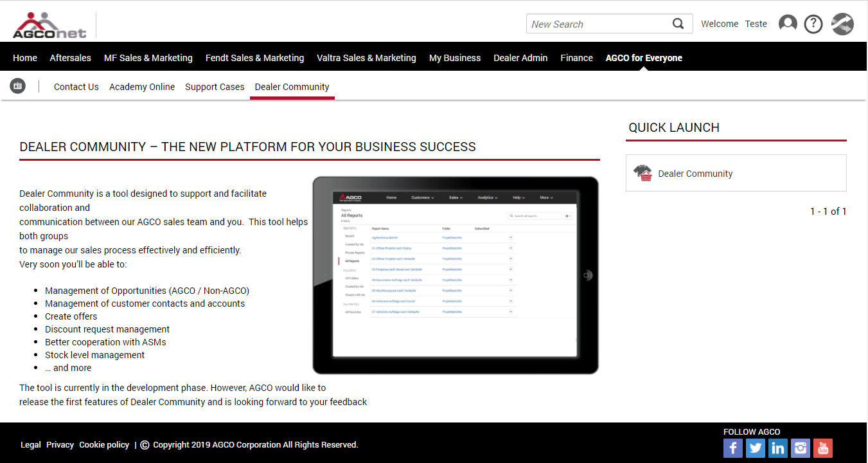Image resolution: width=868 pixels, height=463 pixels.
Task: Open the Support Cases tab
Action: (215, 87)
